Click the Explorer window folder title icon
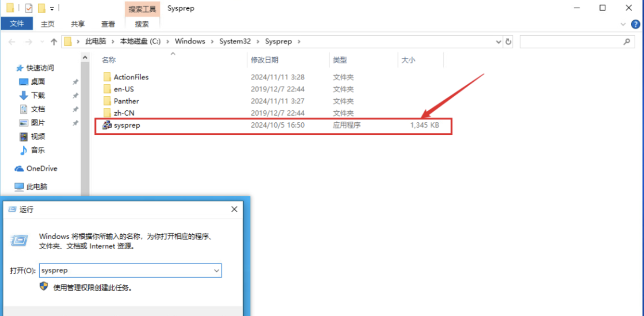 (10, 8)
